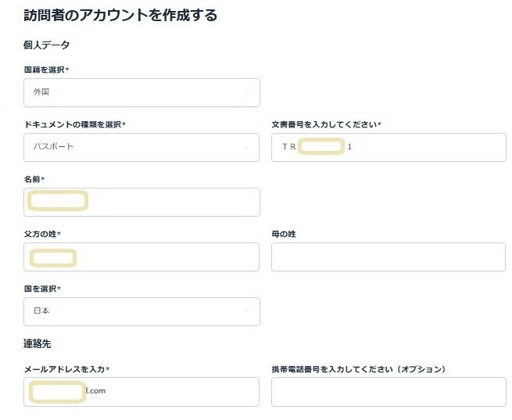Click inside the 名前 name input field
Viewport: 512px width, 420px height.
click(x=141, y=202)
